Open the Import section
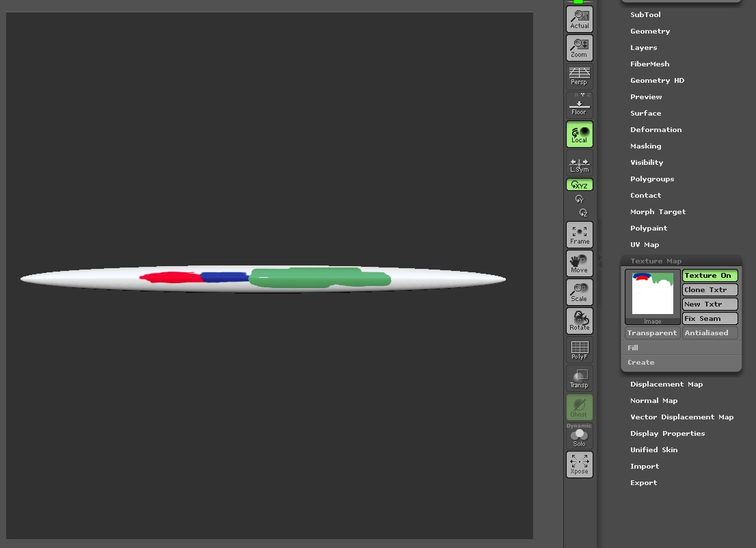The width and height of the screenshot is (756, 548). [x=645, y=466]
